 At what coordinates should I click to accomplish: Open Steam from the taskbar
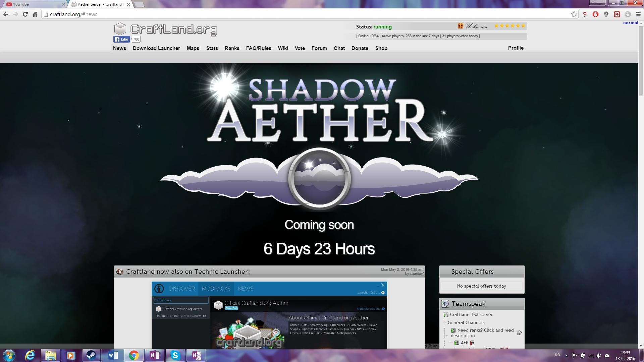[x=91, y=355]
